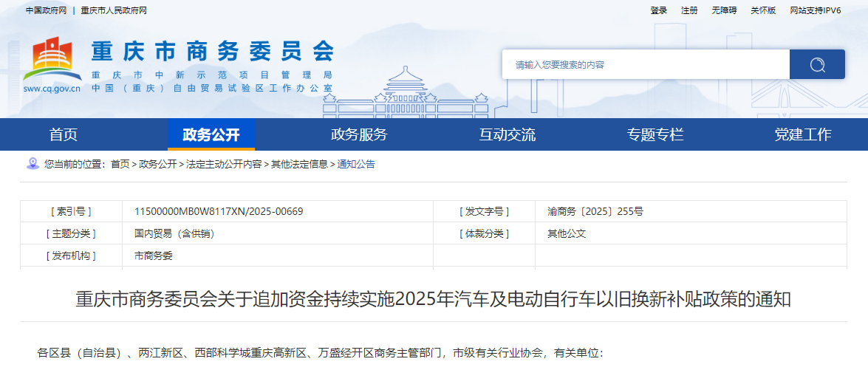This screenshot has height=370, width=868.
Task: Click the 注册 register link
Action: (689, 10)
